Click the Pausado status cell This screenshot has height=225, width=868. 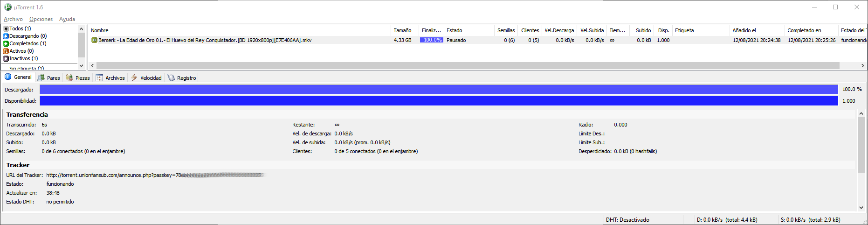(x=456, y=40)
